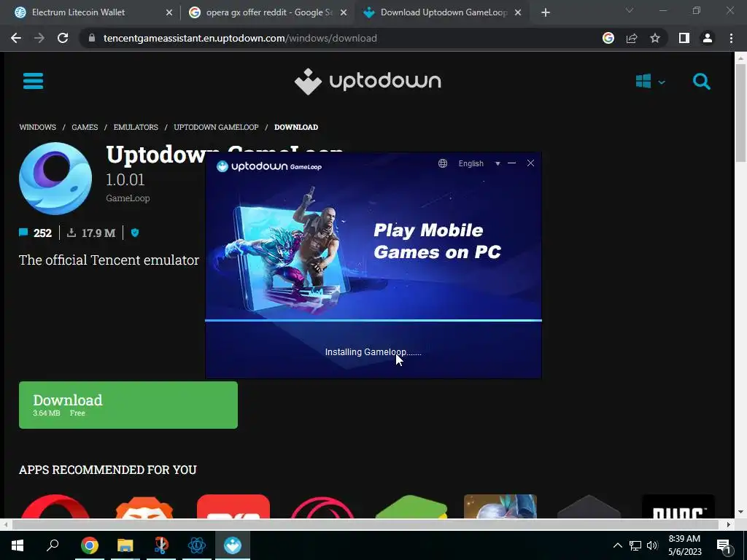Click the downloads icon by 17.9 M
This screenshot has height=560, width=747.
pyautogui.click(x=71, y=233)
